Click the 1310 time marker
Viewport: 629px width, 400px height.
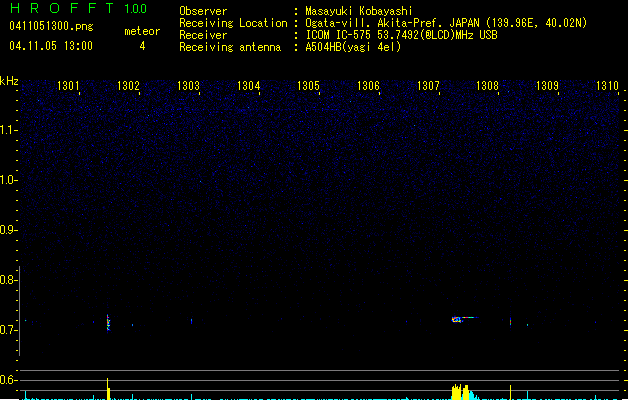[607, 86]
